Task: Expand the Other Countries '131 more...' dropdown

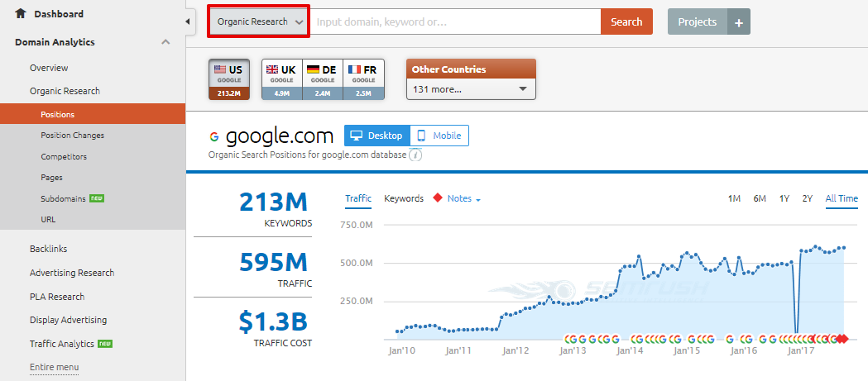Action: tap(471, 89)
